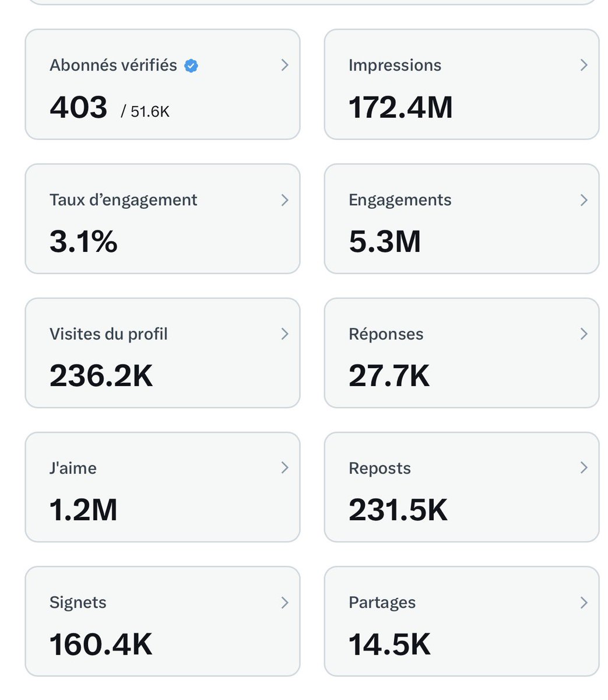Select the 14.5K Partages value
Image resolution: width=608 pixels, height=700 pixels.
389,645
